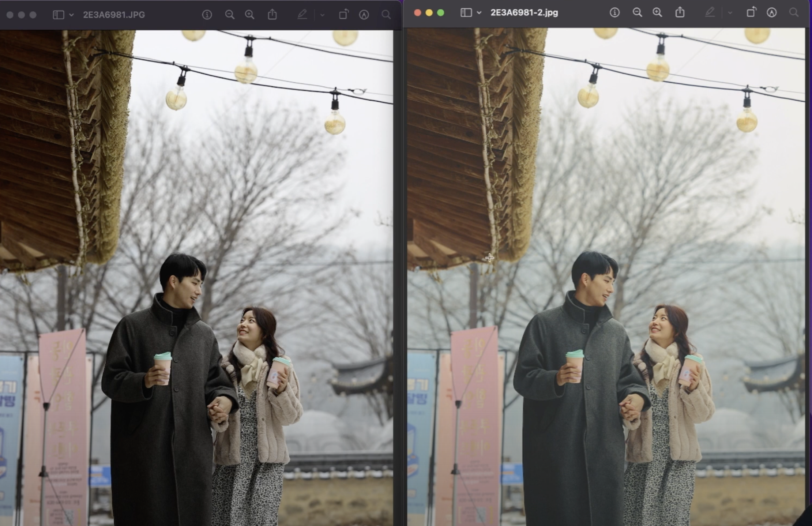Rotate the 2E3A6981.JPG image

343,15
